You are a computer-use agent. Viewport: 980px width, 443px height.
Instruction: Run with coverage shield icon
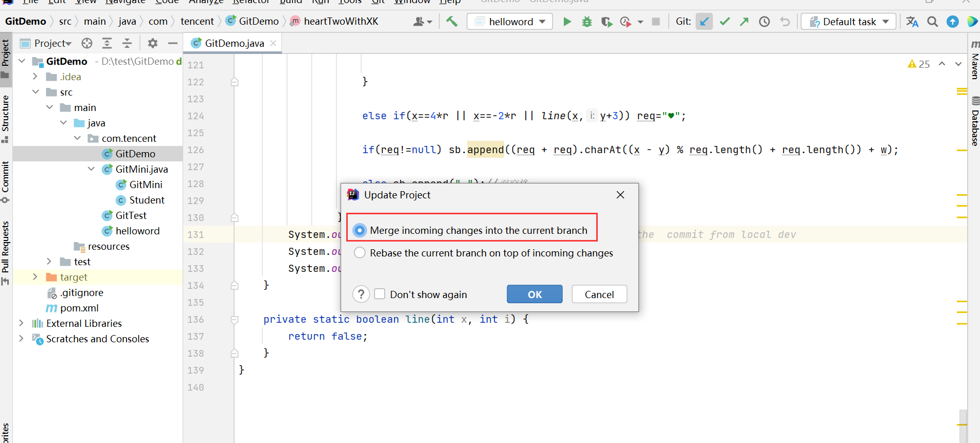coord(607,22)
